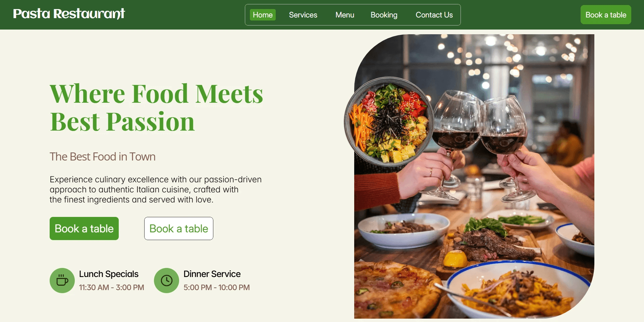Click the outlined white Book a table button
The image size is (644, 322).
[179, 228]
